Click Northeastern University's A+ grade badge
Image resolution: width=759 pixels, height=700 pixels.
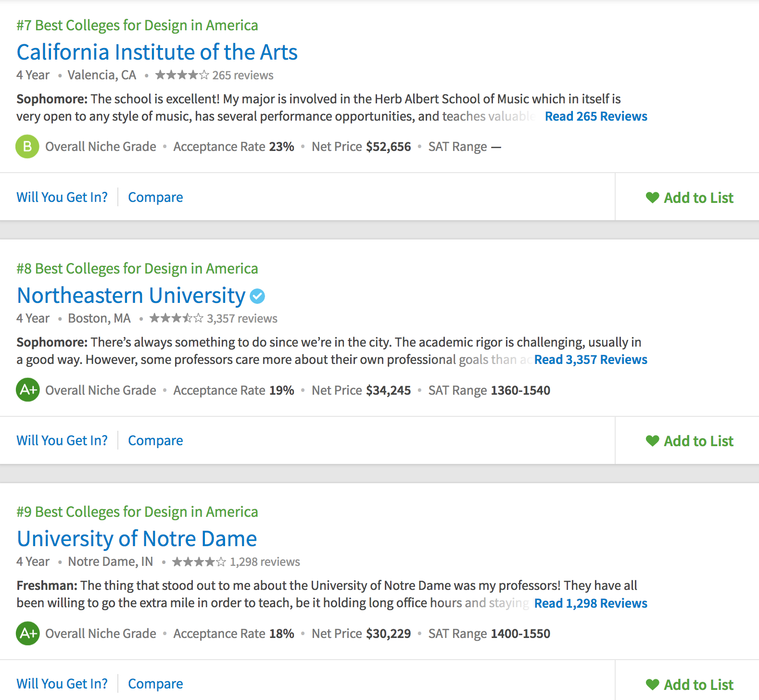click(x=28, y=390)
